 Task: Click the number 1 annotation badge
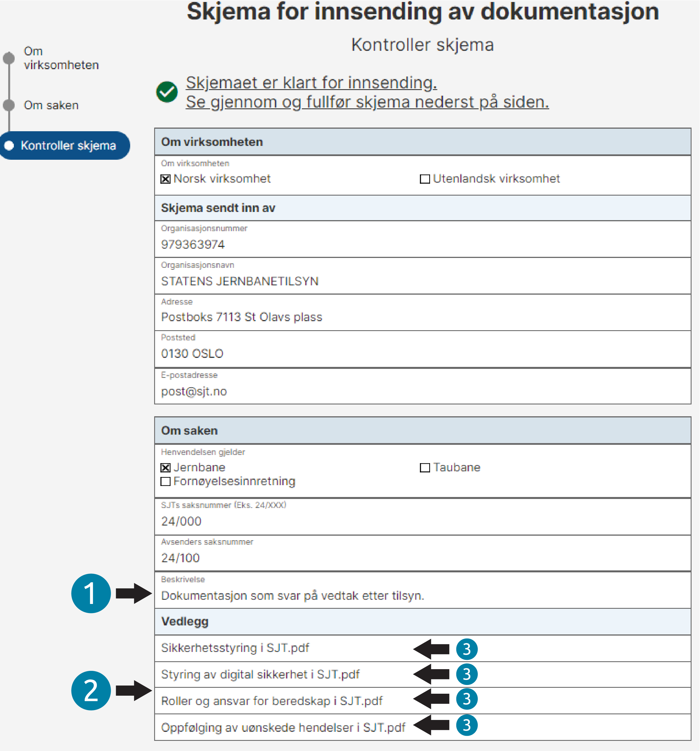[x=91, y=593]
